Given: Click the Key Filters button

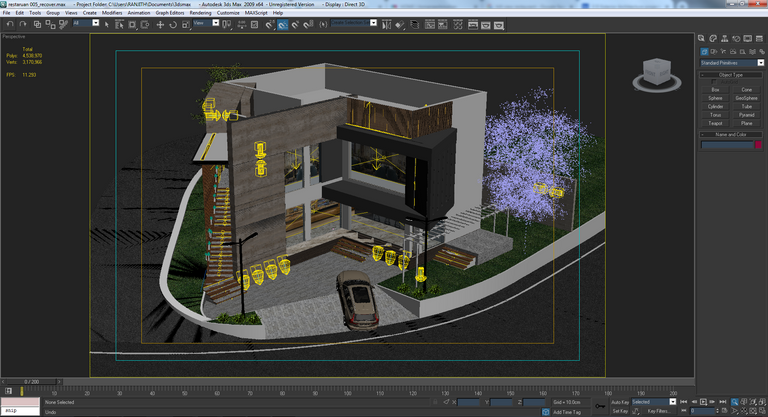Looking at the screenshot, I should coord(658,411).
